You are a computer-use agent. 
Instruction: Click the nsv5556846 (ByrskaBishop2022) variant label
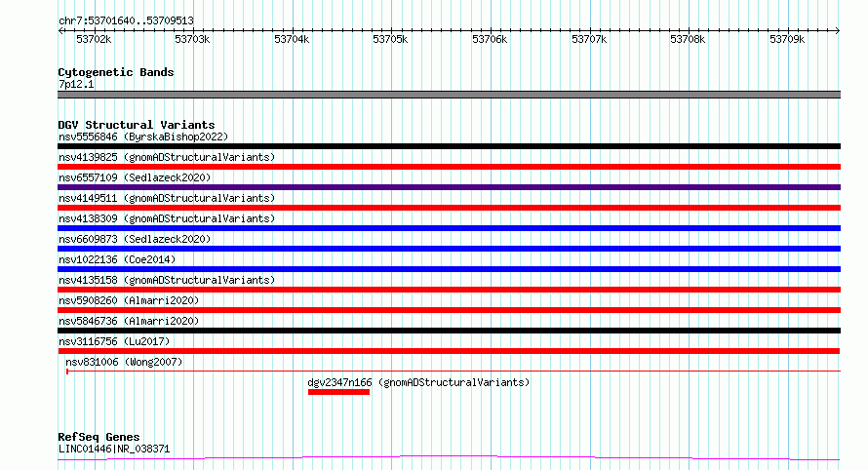pos(143,137)
